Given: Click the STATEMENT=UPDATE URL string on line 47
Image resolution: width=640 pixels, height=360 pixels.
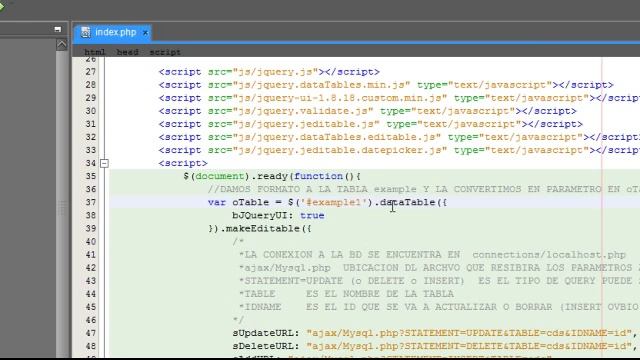Looking at the screenshot, I should click(469, 333).
